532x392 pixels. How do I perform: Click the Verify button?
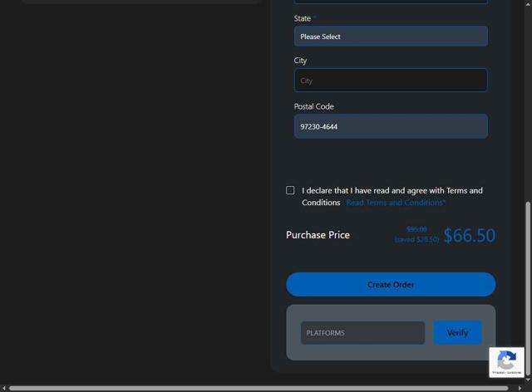pyautogui.click(x=457, y=333)
